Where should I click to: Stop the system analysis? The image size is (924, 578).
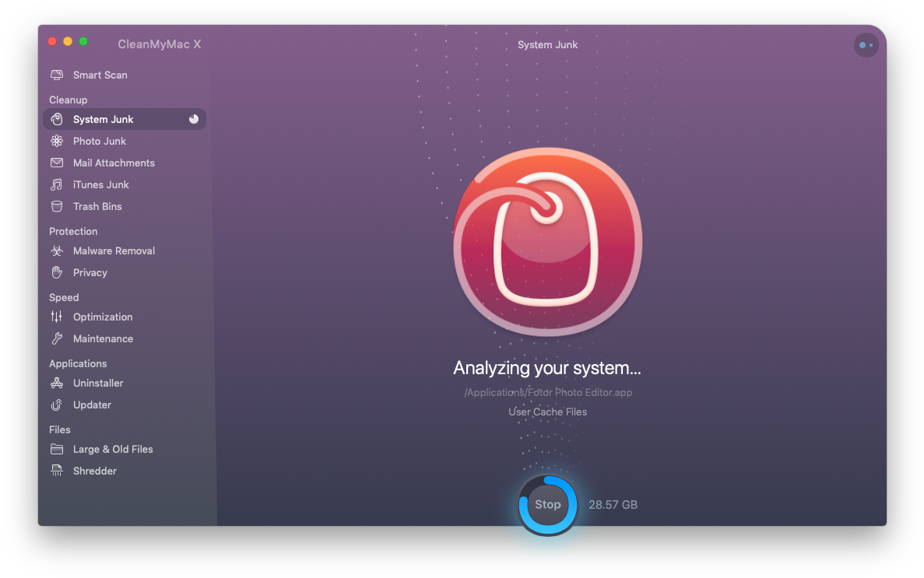pos(547,504)
